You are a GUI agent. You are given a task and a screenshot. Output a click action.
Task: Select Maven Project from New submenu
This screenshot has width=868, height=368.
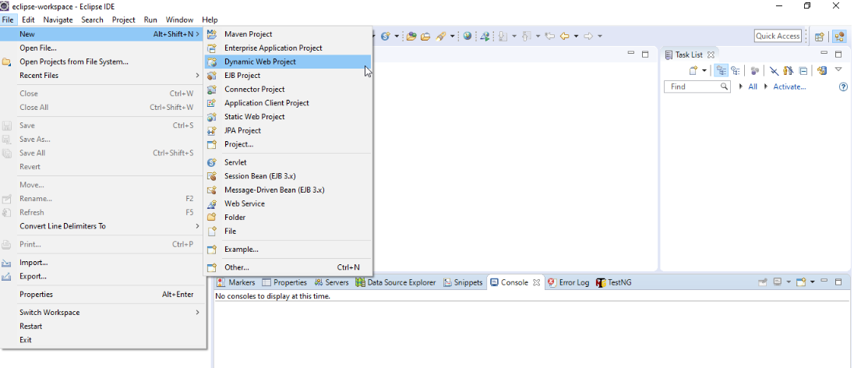pyautogui.click(x=288, y=34)
